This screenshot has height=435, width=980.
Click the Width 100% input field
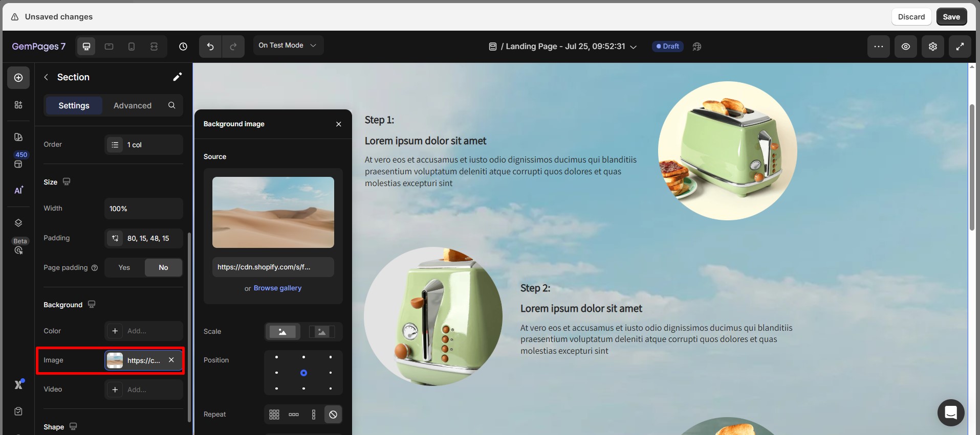pos(144,209)
